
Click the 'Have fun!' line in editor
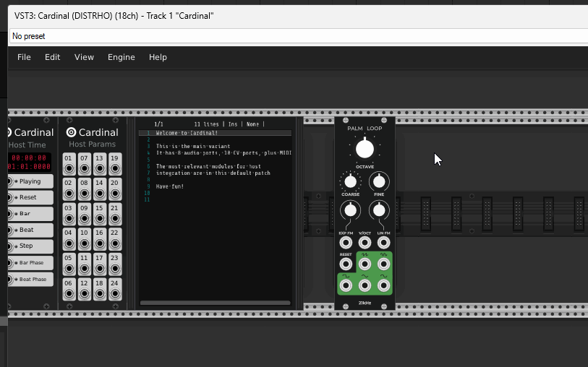point(170,186)
